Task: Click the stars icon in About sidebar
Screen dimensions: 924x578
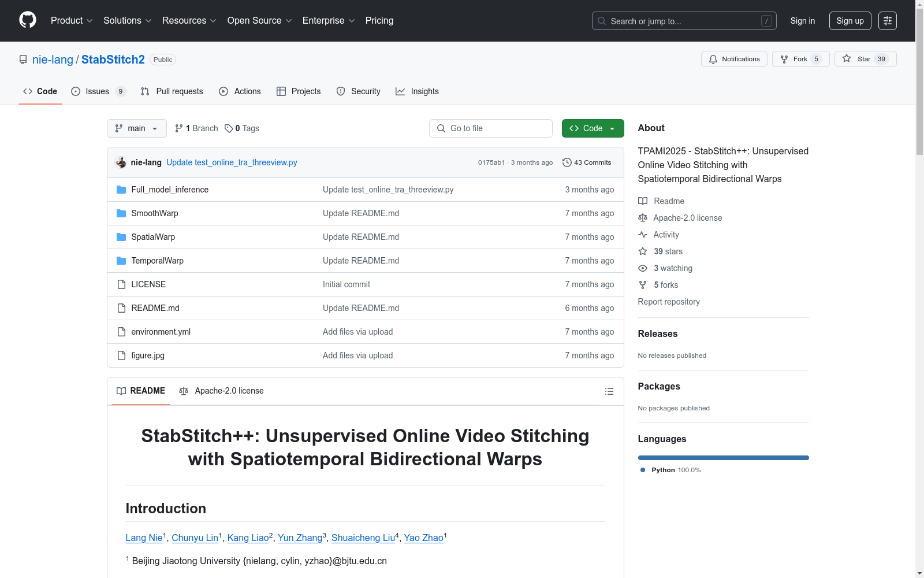Action: (x=643, y=251)
